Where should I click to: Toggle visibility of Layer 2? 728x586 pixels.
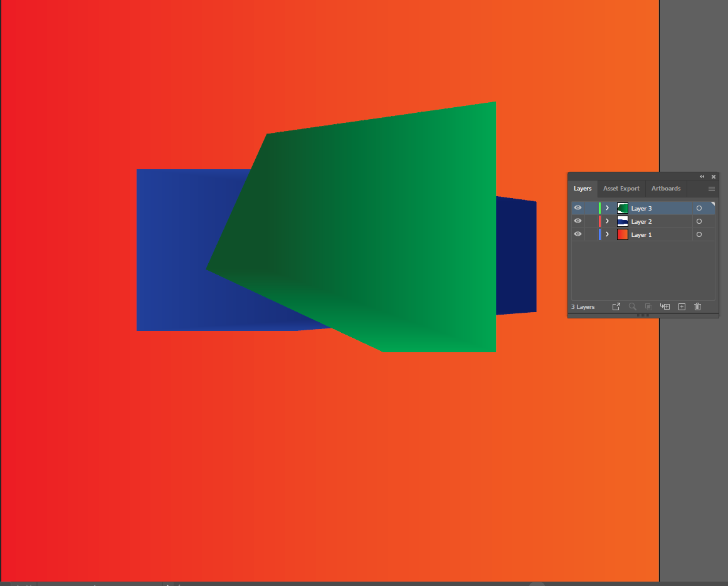578,221
